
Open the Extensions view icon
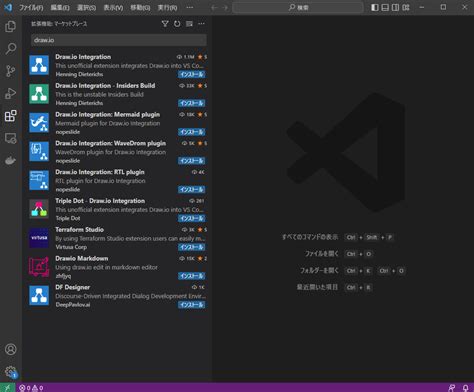[x=11, y=116]
